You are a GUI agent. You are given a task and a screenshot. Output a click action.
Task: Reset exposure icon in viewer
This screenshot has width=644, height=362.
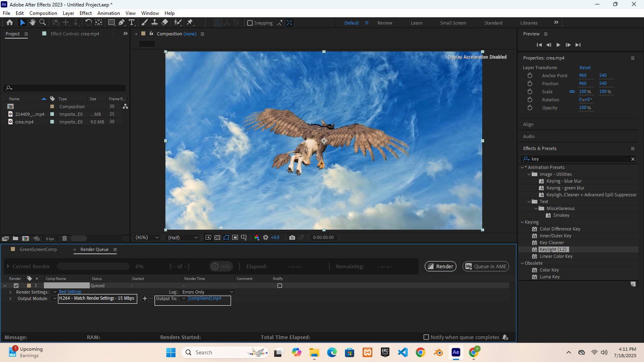[x=266, y=238]
